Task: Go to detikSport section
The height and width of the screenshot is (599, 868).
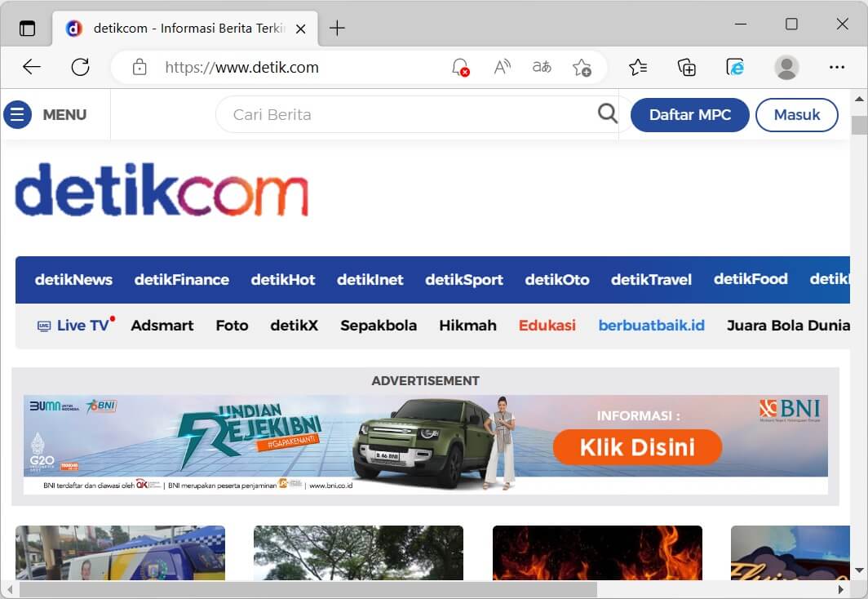Action: coord(464,280)
